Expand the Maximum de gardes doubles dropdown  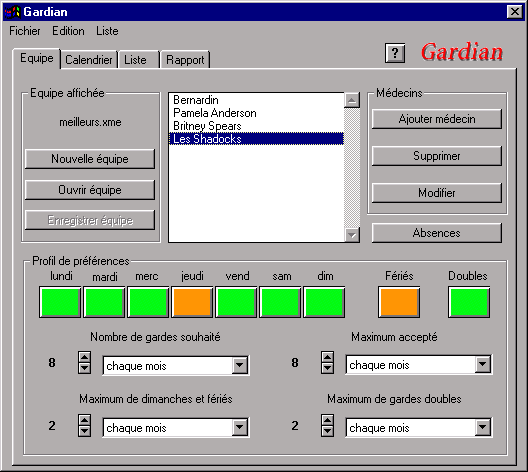pyautogui.click(x=483, y=428)
